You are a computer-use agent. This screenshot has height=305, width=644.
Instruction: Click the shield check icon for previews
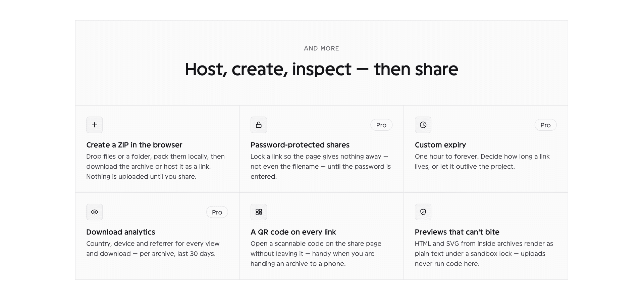(423, 212)
